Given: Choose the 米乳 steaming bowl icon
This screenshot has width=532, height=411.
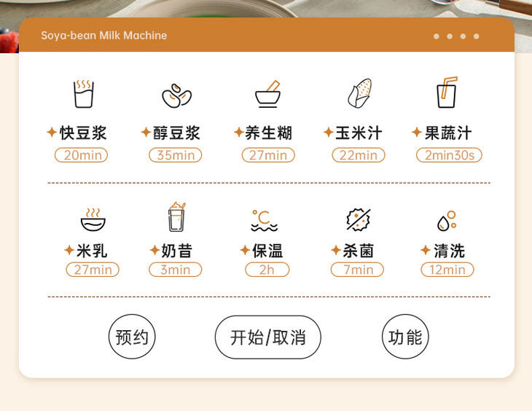Looking at the screenshot, I should (x=93, y=219).
